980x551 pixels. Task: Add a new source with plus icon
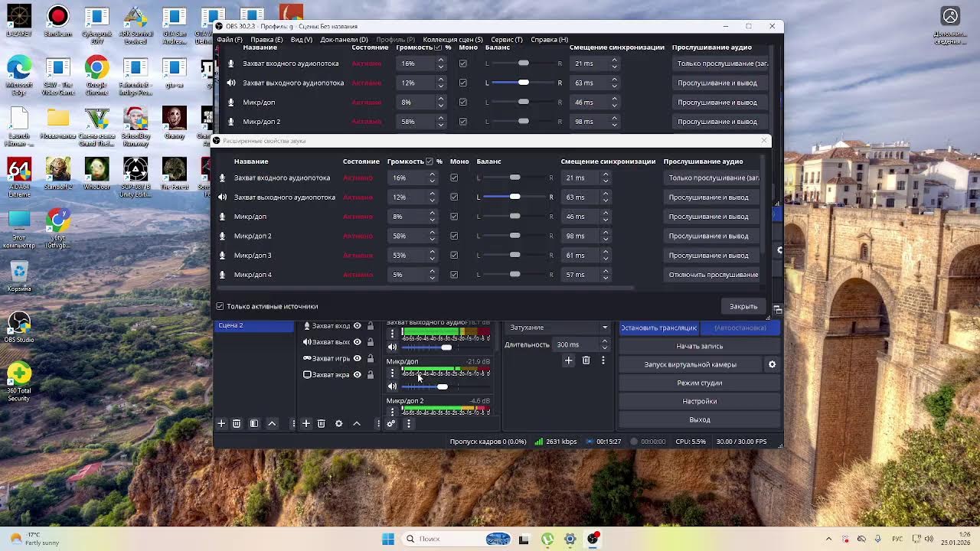coord(306,423)
